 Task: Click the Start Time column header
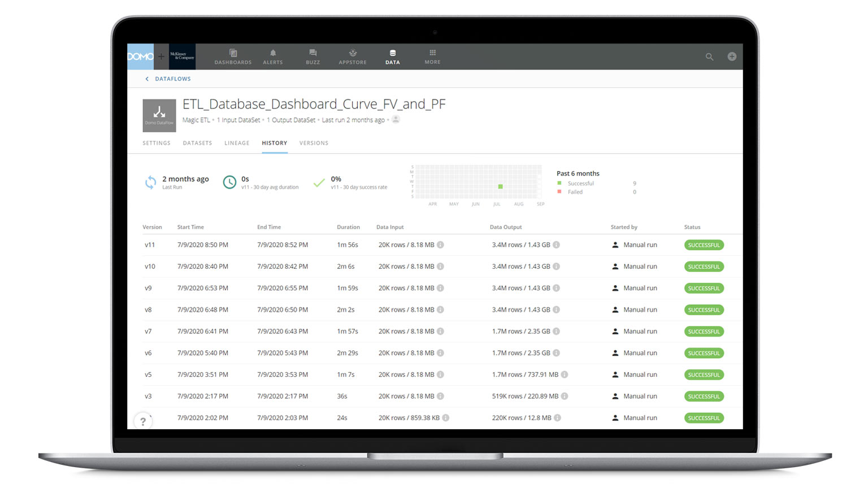190,227
